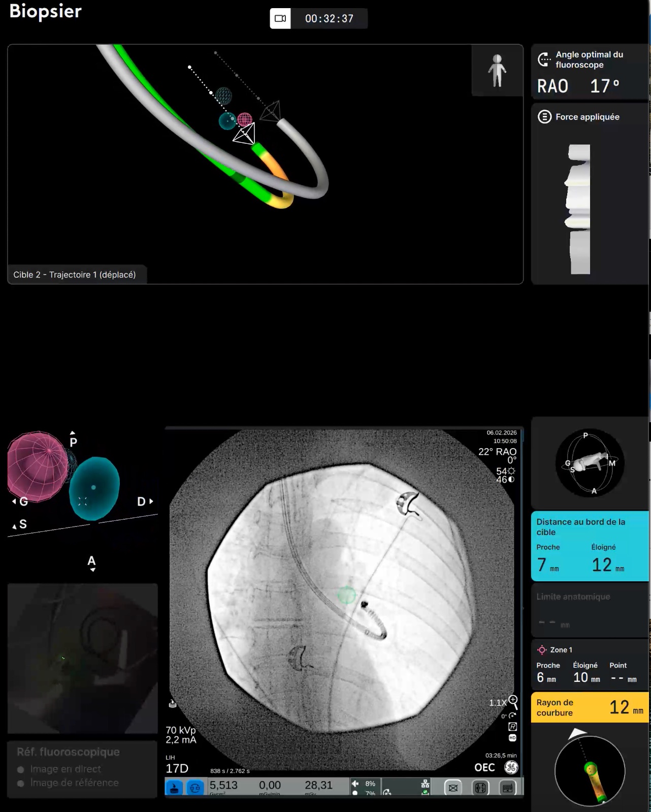Viewport: 651px width, 812px height.
Task: Click the Zone 1 target icon
Action: tap(542, 650)
